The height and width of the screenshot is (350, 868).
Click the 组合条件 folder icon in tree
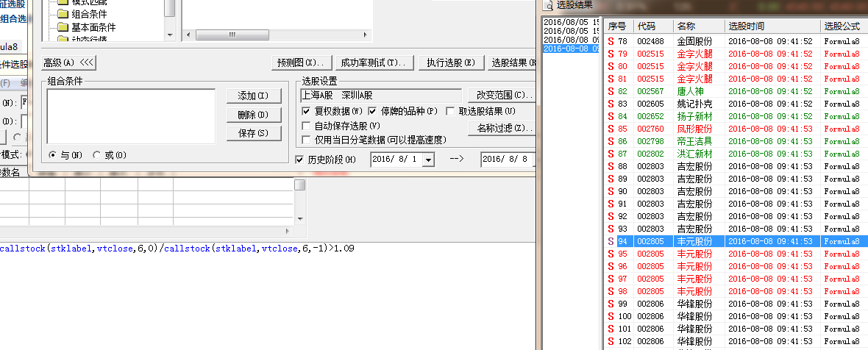pyautogui.click(x=63, y=14)
